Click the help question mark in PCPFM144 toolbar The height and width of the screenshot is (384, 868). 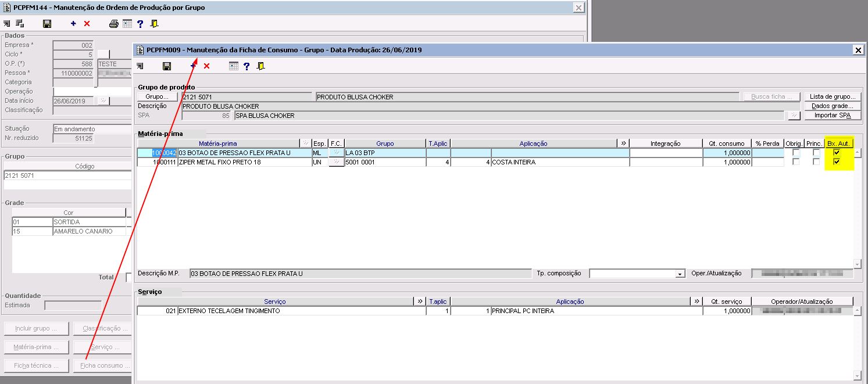coord(140,24)
